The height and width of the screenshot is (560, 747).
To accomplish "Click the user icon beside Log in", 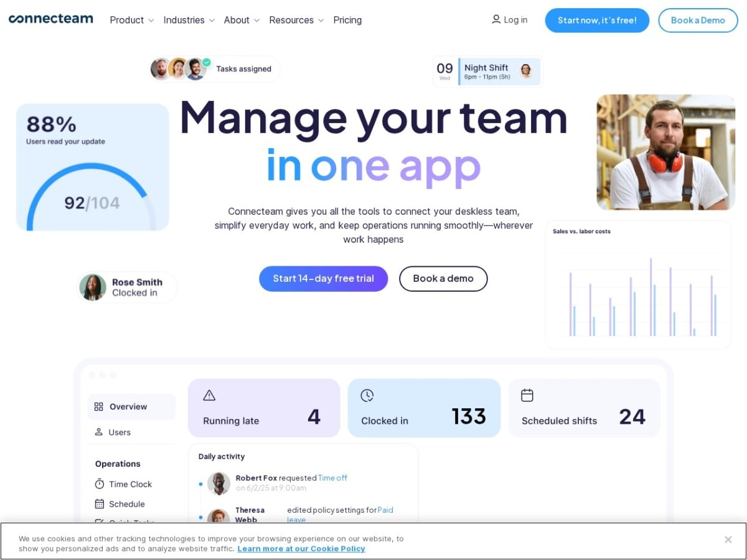I will [x=496, y=19].
